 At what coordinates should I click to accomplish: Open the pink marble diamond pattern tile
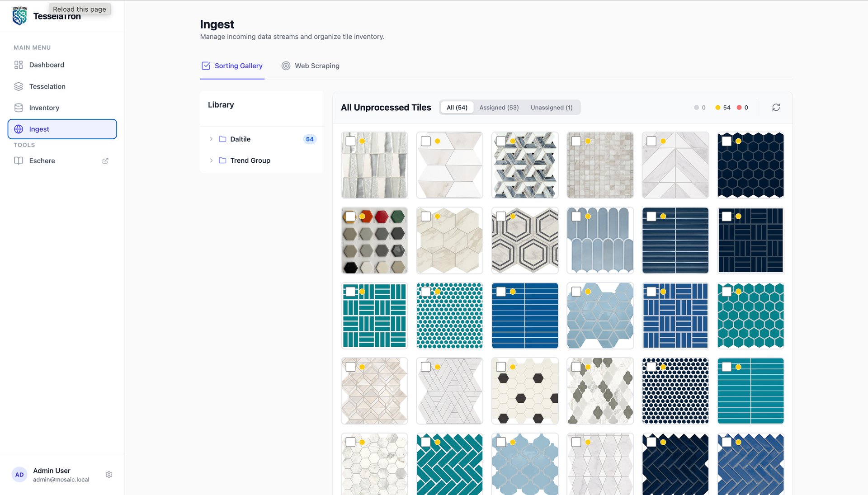point(374,391)
